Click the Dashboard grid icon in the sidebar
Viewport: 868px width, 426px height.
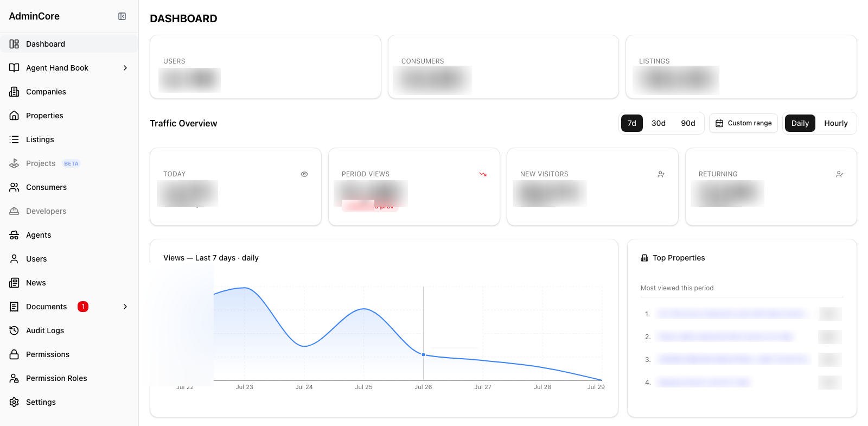[x=14, y=44]
